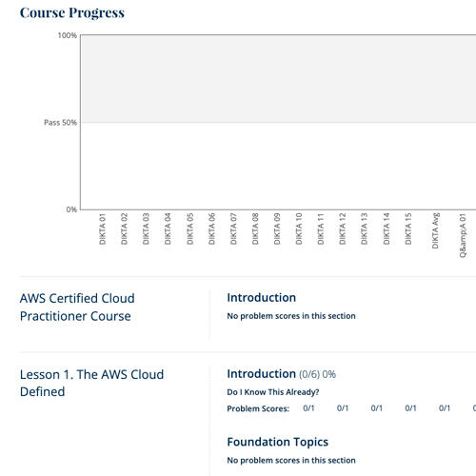Select the DIKTA 12 chart label
476x476 pixels.
tap(342, 228)
